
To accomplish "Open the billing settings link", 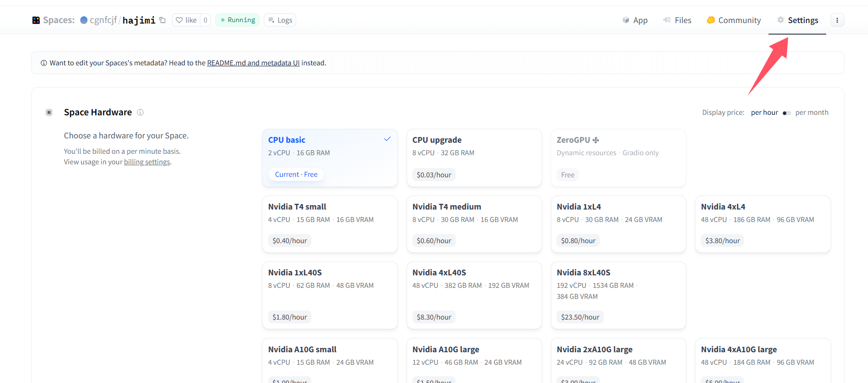I will pyautogui.click(x=147, y=162).
